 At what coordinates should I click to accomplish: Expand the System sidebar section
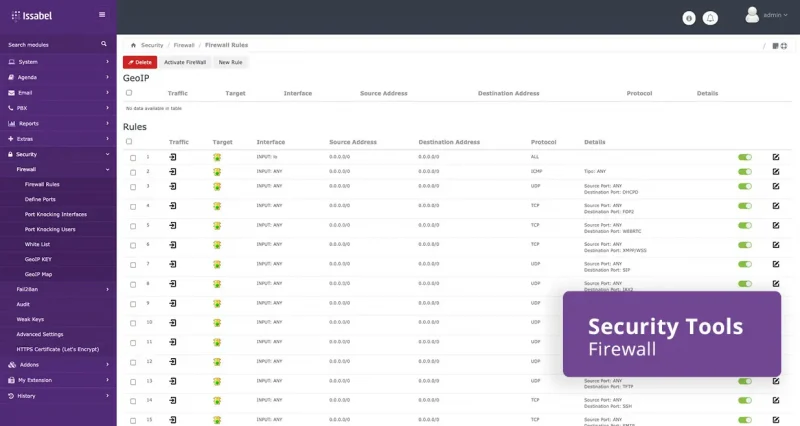tap(58, 62)
